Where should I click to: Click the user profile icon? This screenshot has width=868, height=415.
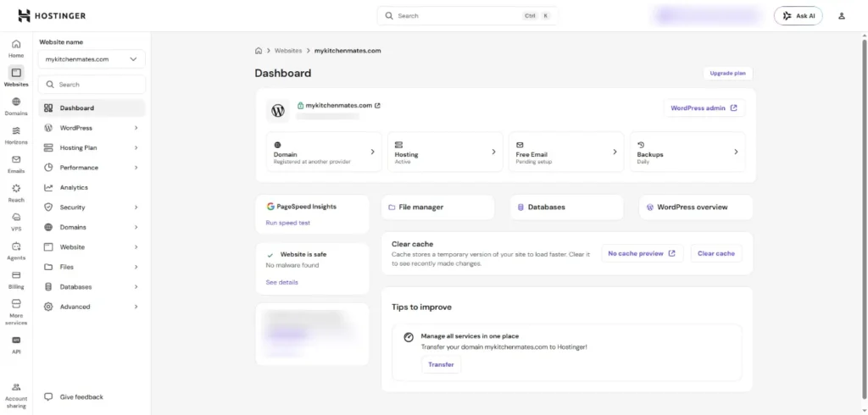pos(842,16)
